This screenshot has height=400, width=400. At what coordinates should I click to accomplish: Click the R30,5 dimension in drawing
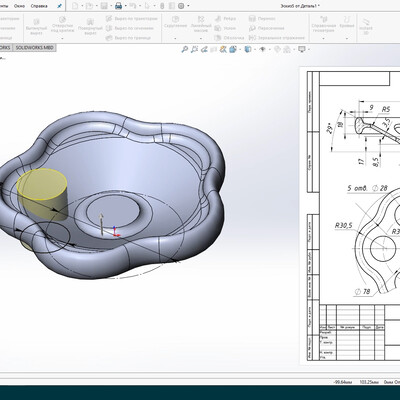tap(343, 225)
